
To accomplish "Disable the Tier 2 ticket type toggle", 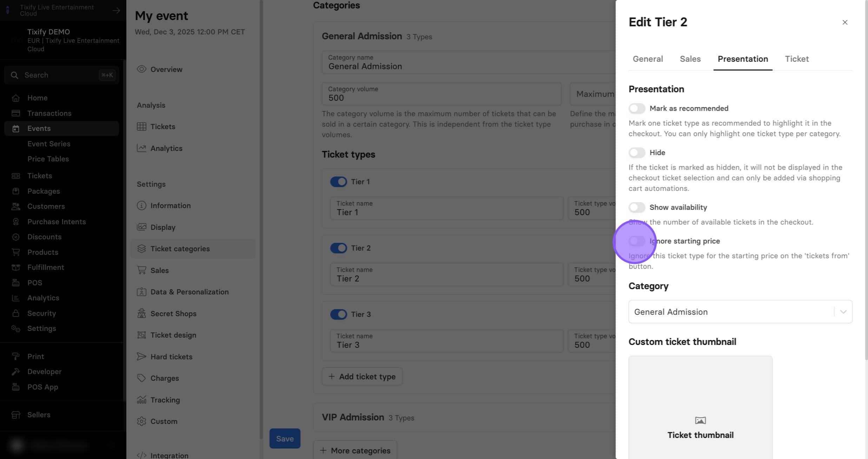I will point(338,248).
